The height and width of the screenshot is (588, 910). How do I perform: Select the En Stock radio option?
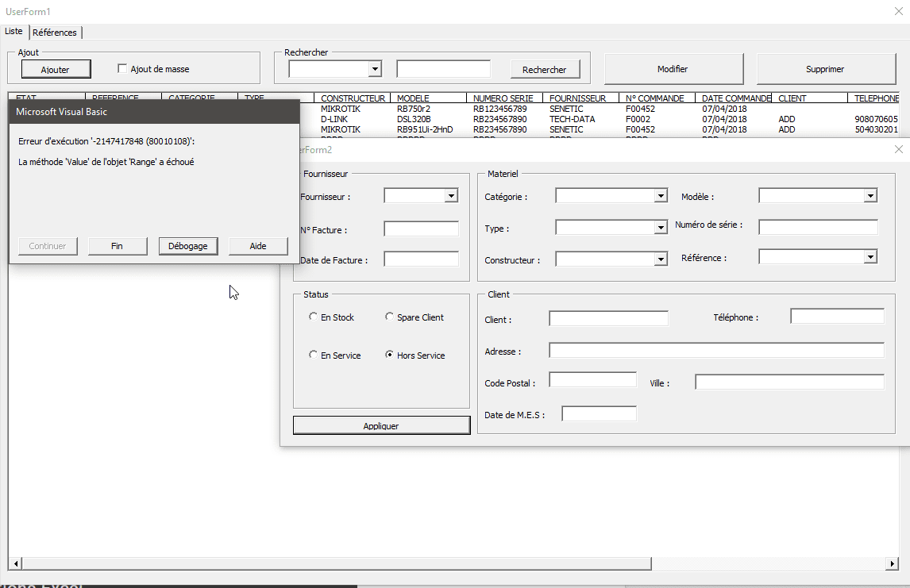pos(313,317)
